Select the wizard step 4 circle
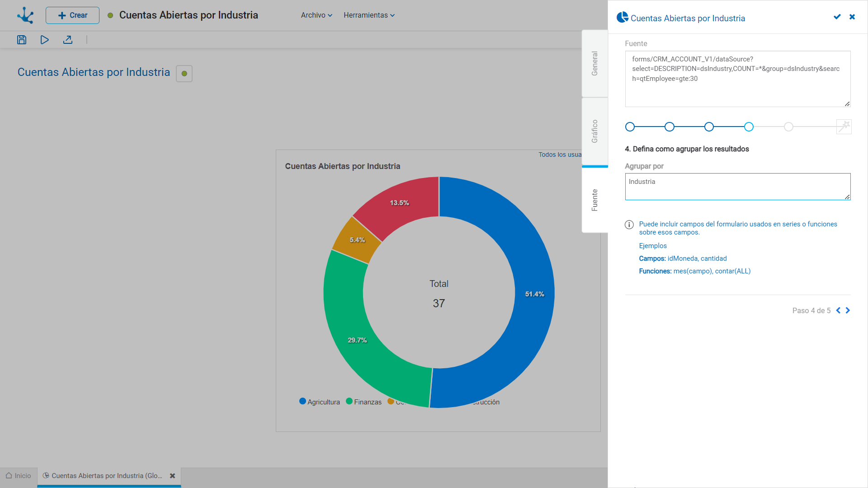Image resolution: width=868 pixels, height=488 pixels. point(749,127)
